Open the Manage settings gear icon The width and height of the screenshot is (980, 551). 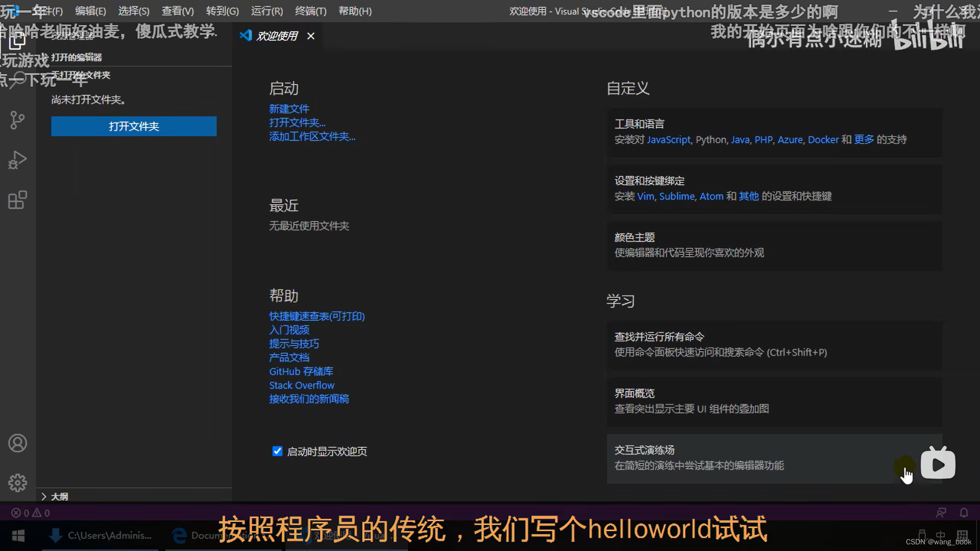pos(17,483)
